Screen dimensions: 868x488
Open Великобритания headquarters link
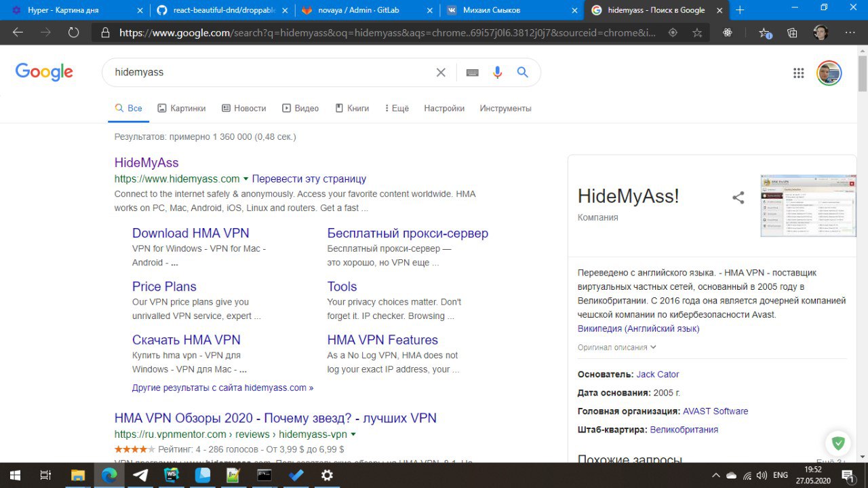[x=684, y=430]
